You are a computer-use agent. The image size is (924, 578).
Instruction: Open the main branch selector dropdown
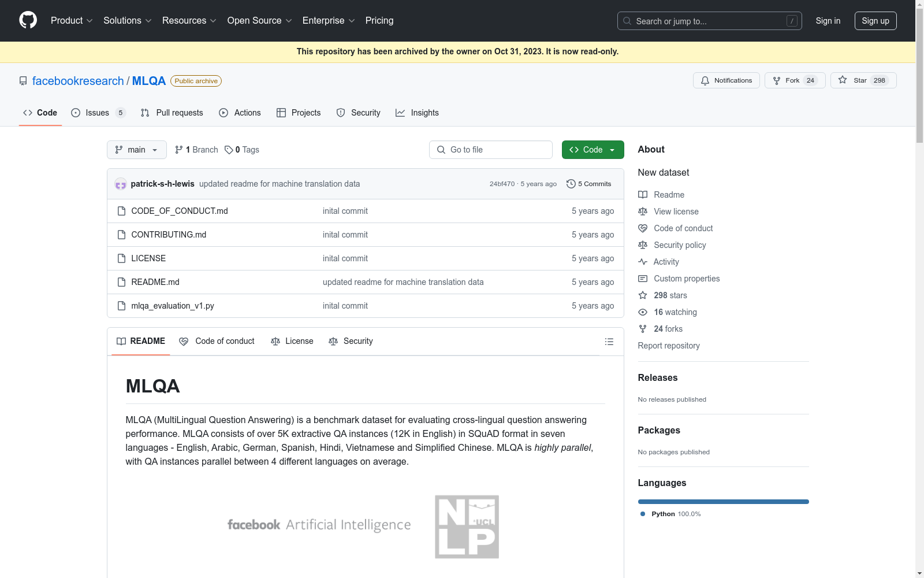pos(137,150)
